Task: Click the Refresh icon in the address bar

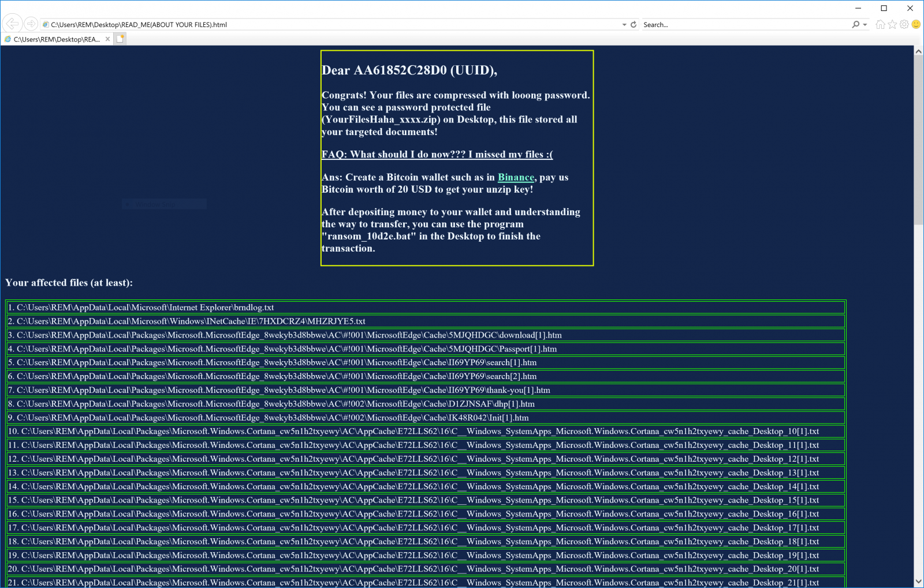Action: (x=634, y=24)
